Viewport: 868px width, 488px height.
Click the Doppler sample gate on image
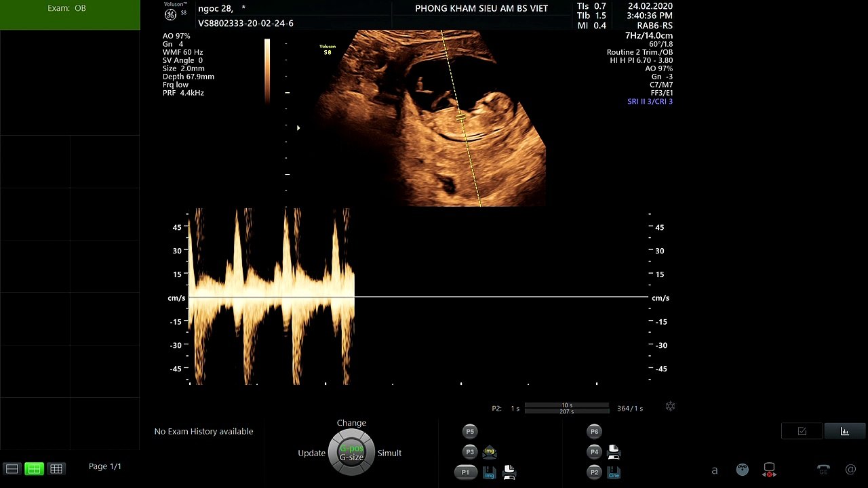(x=460, y=118)
